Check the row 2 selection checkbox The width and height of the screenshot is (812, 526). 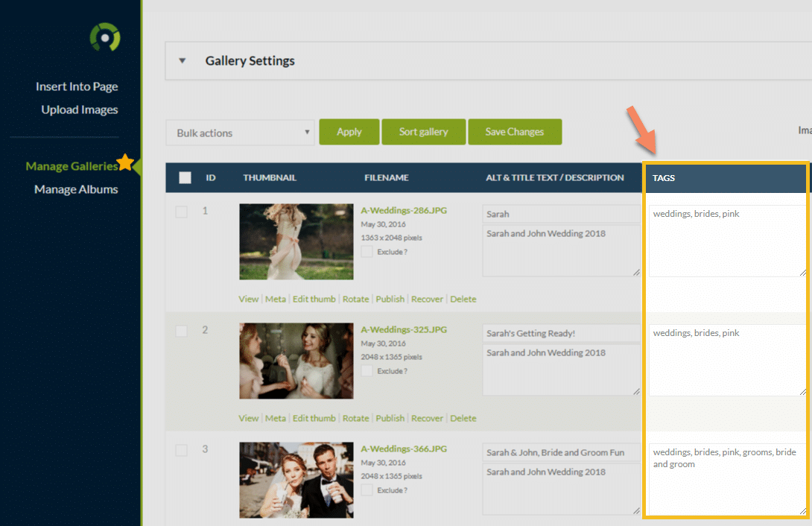[x=181, y=331]
